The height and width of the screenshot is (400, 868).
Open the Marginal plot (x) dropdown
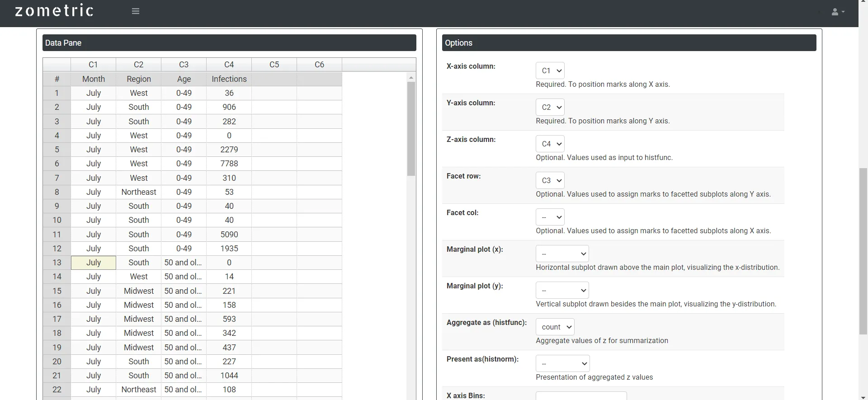coord(562,254)
